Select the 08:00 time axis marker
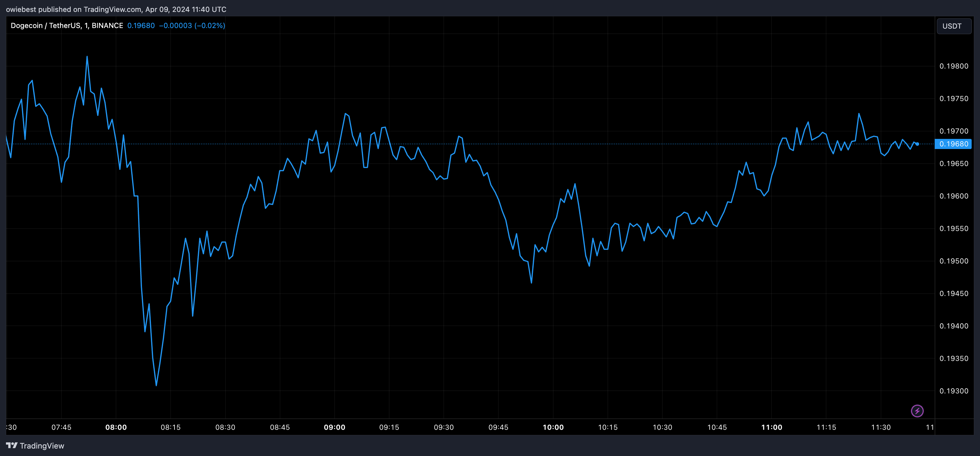980x456 pixels. (116, 427)
